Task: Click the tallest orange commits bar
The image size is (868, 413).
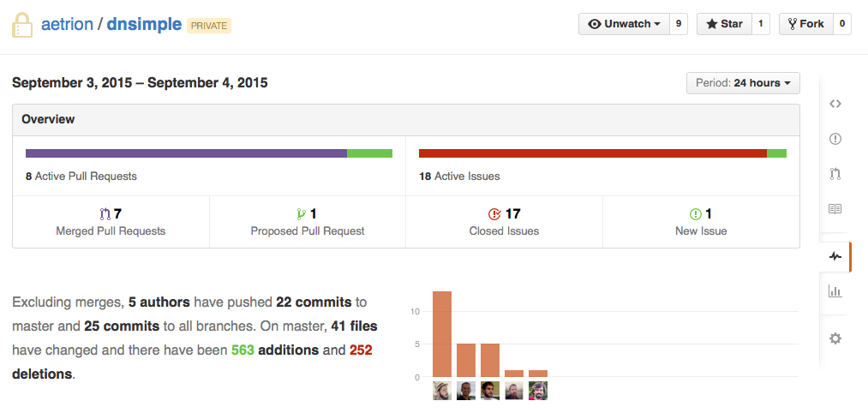Action: click(442, 334)
